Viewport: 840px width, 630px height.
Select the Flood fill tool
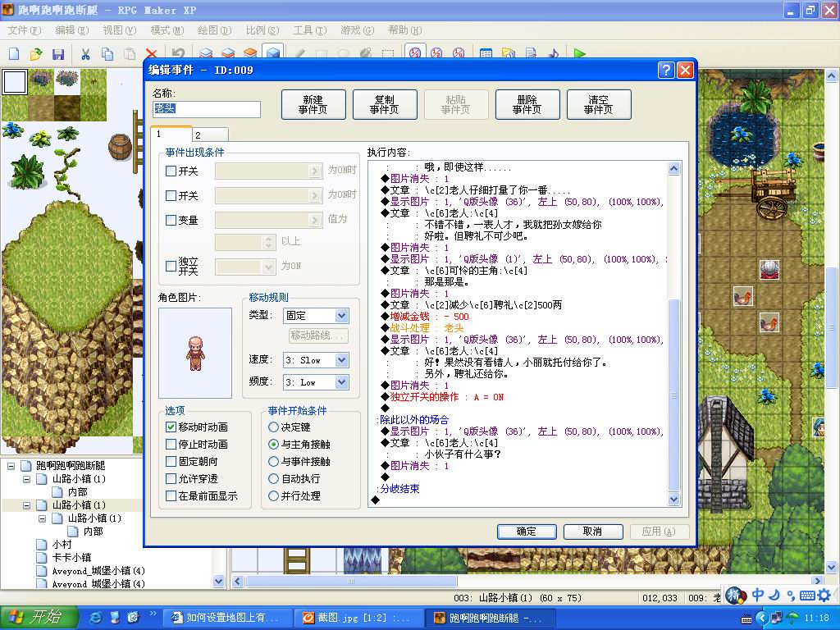point(365,53)
